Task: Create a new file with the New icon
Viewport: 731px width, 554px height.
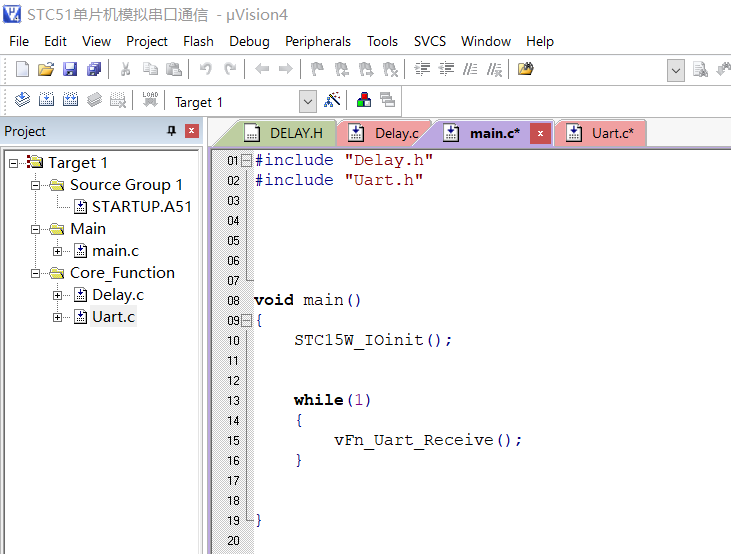Action: click(22, 69)
